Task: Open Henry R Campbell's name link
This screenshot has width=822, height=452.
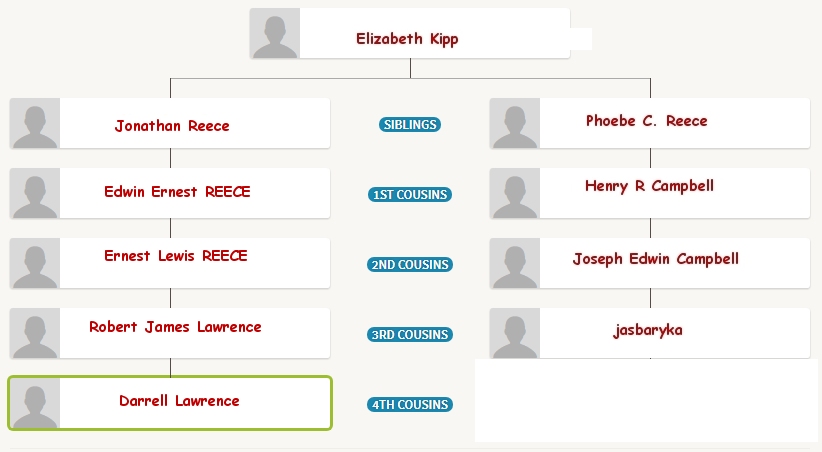Action: 650,186
